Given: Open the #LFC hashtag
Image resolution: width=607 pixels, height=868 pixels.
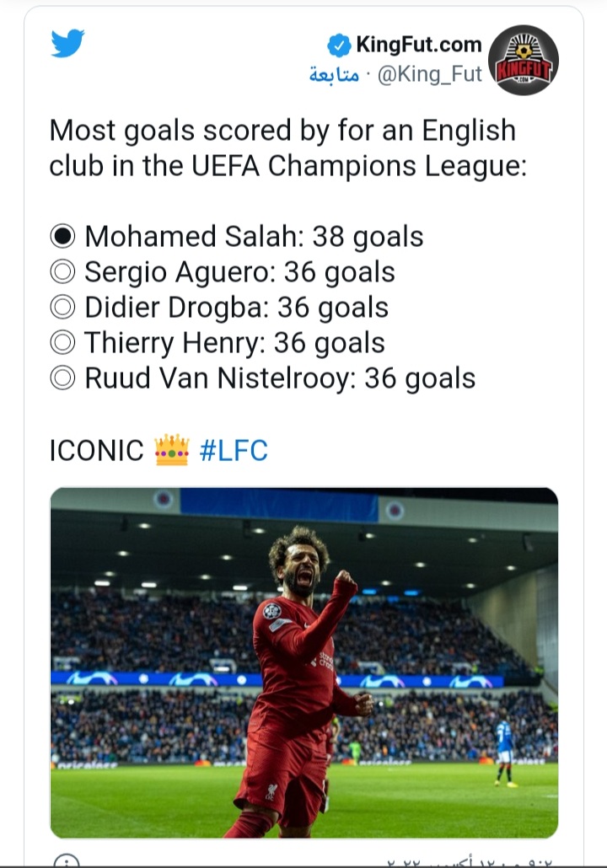Looking at the screenshot, I should tap(234, 451).
